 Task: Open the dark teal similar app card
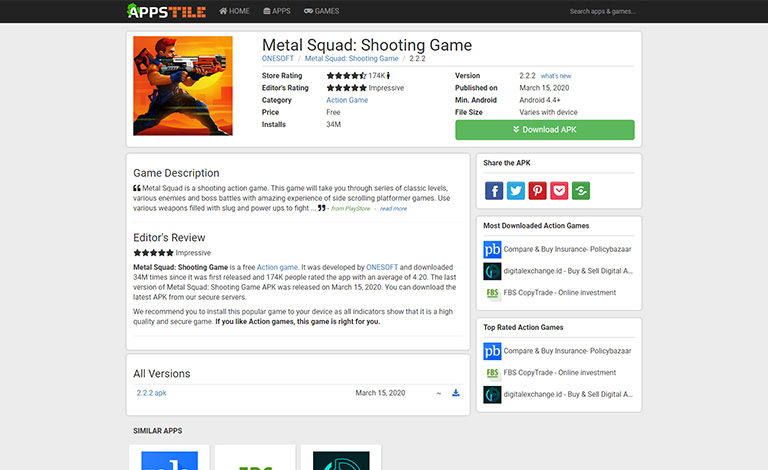tap(341, 458)
